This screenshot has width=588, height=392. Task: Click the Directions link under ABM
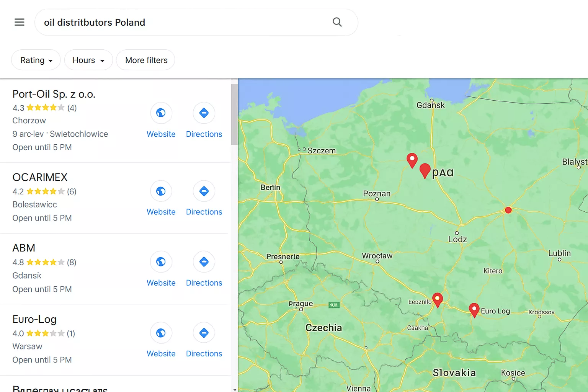point(204,283)
